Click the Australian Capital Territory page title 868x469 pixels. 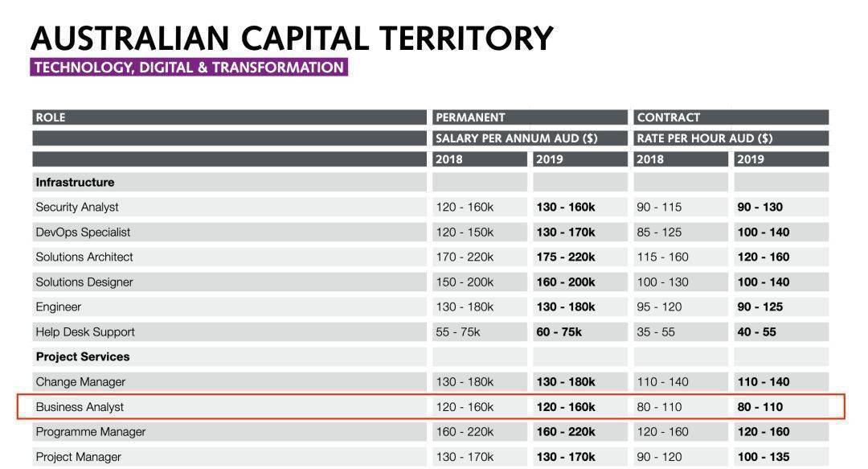tap(292, 38)
